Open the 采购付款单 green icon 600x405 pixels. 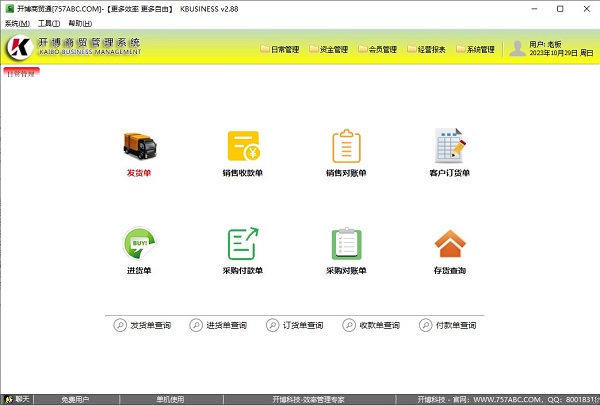243,243
